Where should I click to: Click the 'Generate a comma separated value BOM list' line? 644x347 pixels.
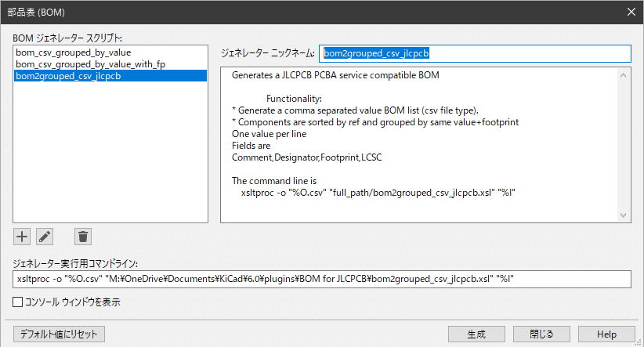point(355,110)
